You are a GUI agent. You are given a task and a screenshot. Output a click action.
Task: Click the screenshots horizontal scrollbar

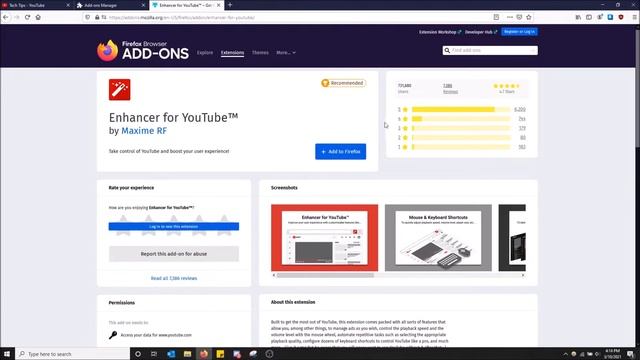[325, 276]
